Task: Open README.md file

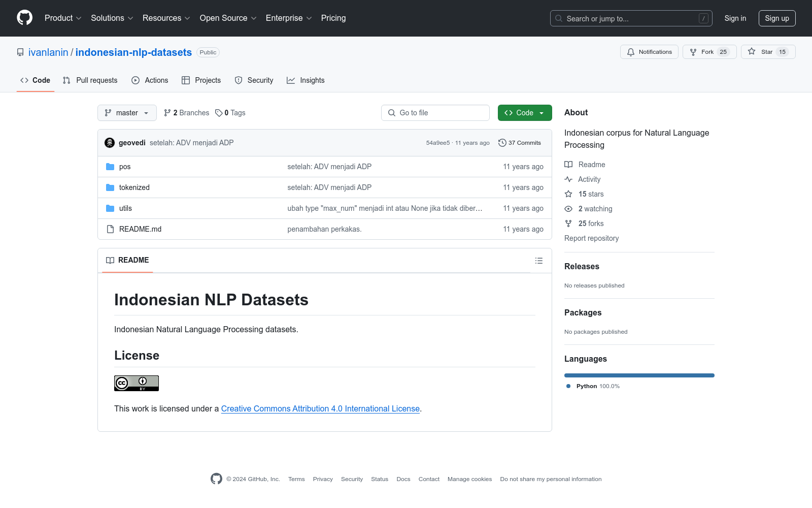Action: tap(140, 229)
